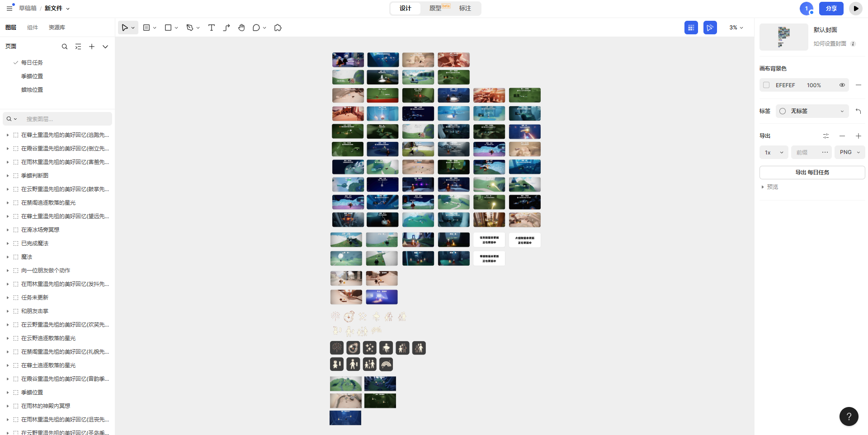Image resolution: width=868 pixels, height=435 pixels.
Task: Click the blue grid components button
Action: pos(691,28)
